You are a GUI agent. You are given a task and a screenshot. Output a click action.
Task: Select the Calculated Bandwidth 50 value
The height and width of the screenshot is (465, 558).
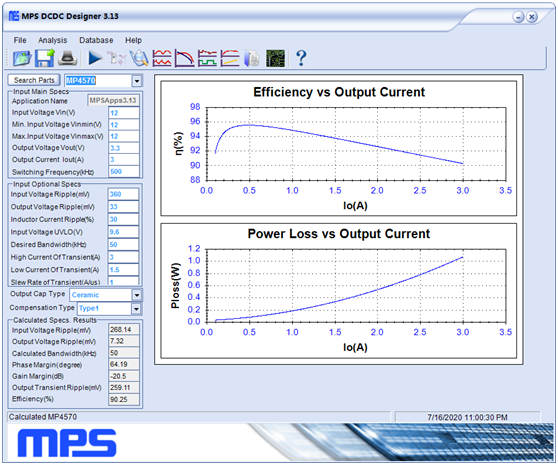(123, 353)
